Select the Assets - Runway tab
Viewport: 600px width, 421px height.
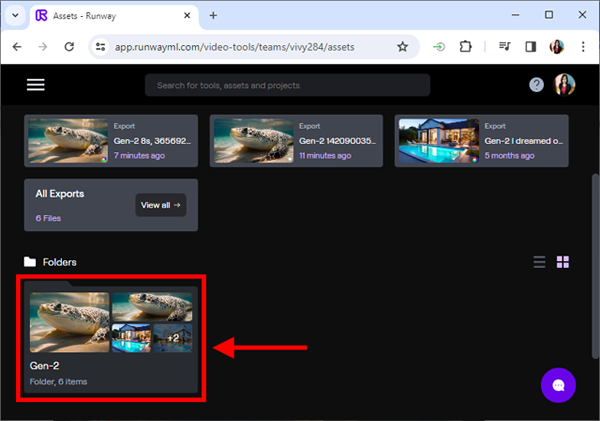click(114, 16)
